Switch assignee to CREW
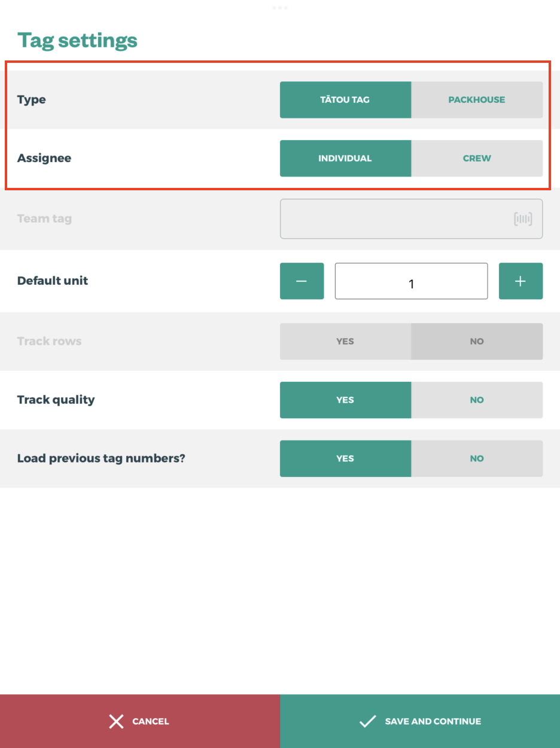 pos(477,158)
